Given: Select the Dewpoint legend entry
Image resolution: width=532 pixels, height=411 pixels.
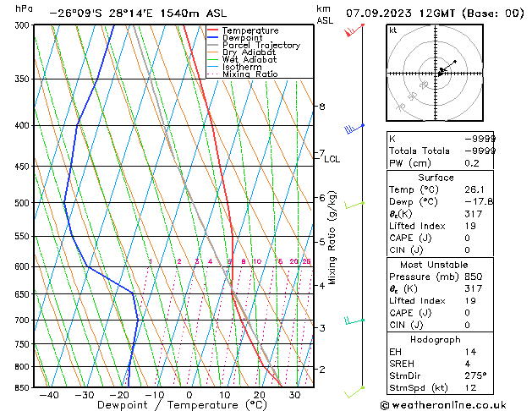Looking at the screenshot, I should pyautogui.click(x=242, y=38).
